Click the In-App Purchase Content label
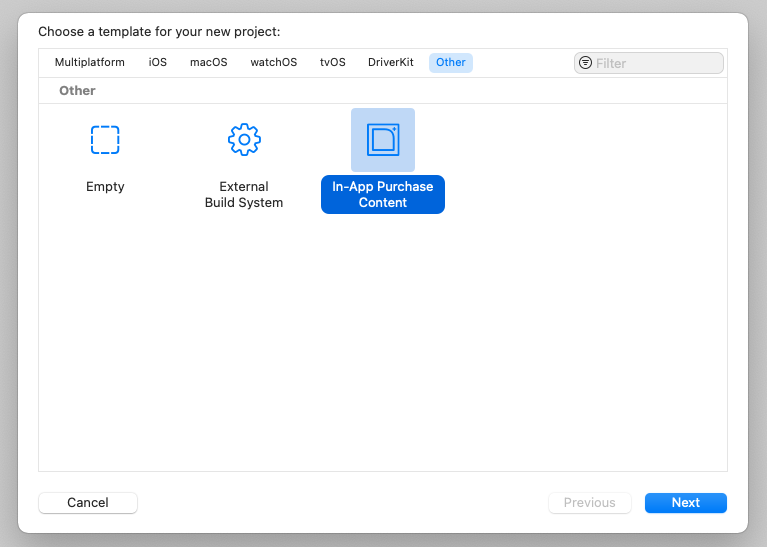This screenshot has width=767, height=547. coord(383,194)
